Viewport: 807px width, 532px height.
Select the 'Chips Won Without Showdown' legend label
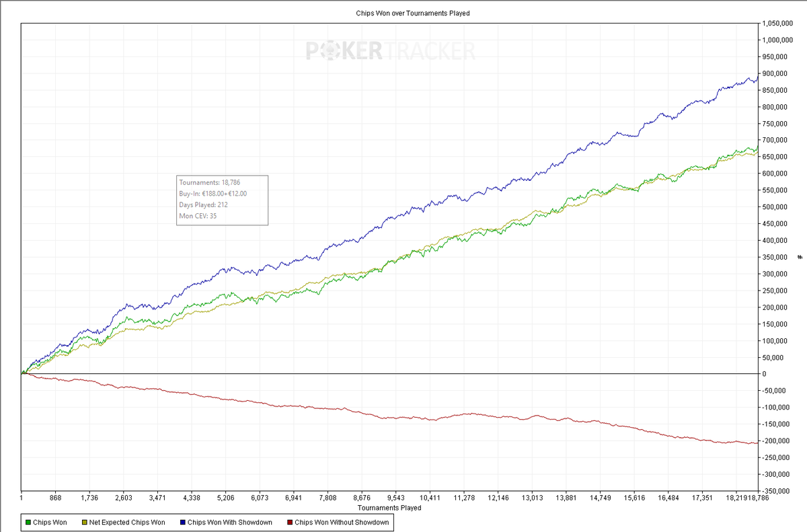click(x=342, y=522)
